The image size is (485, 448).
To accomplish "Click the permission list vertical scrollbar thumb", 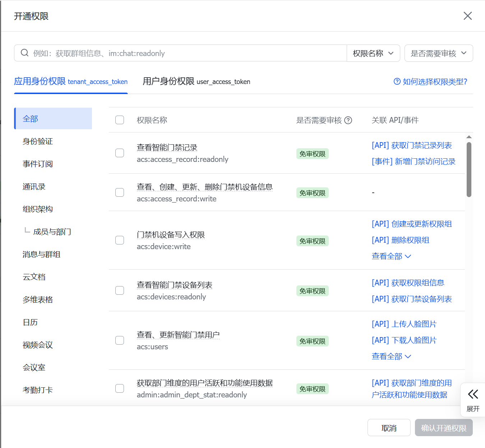I will [469, 169].
